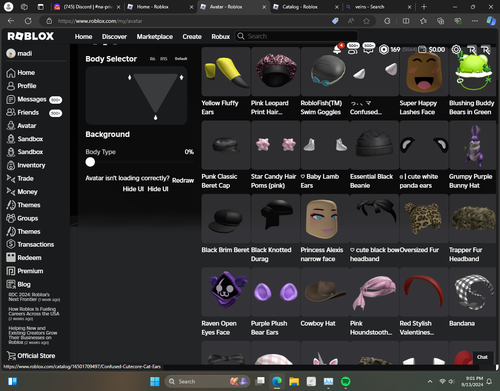Open new browser tab with plus button
The width and height of the screenshot is (500, 391).
click(424, 7)
